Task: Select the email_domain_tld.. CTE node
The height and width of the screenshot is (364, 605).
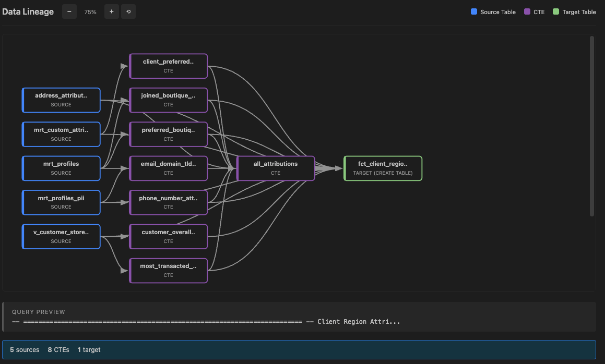Action: point(168,168)
